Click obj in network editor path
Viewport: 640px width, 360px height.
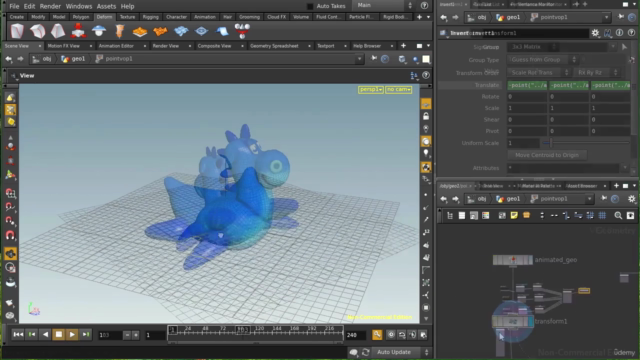tap(478, 199)
